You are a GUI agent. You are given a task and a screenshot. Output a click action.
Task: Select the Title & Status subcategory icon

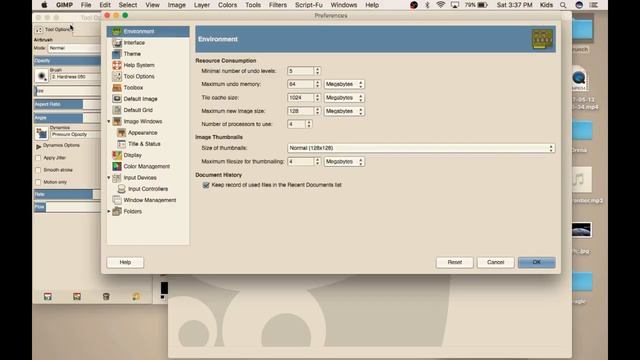(x=121, y=144)
